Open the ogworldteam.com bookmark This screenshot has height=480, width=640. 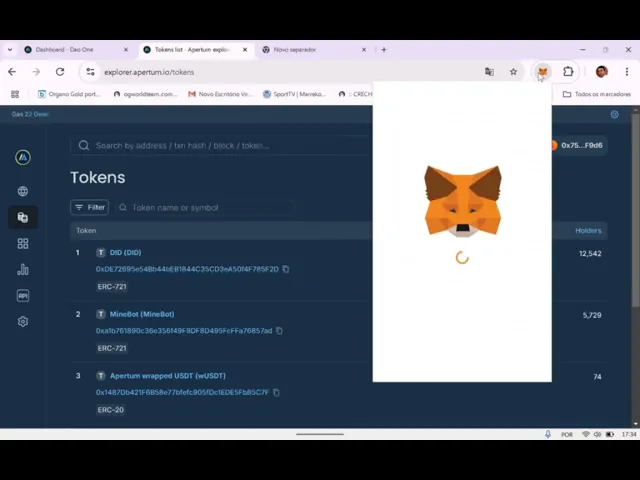pos(145,94)
